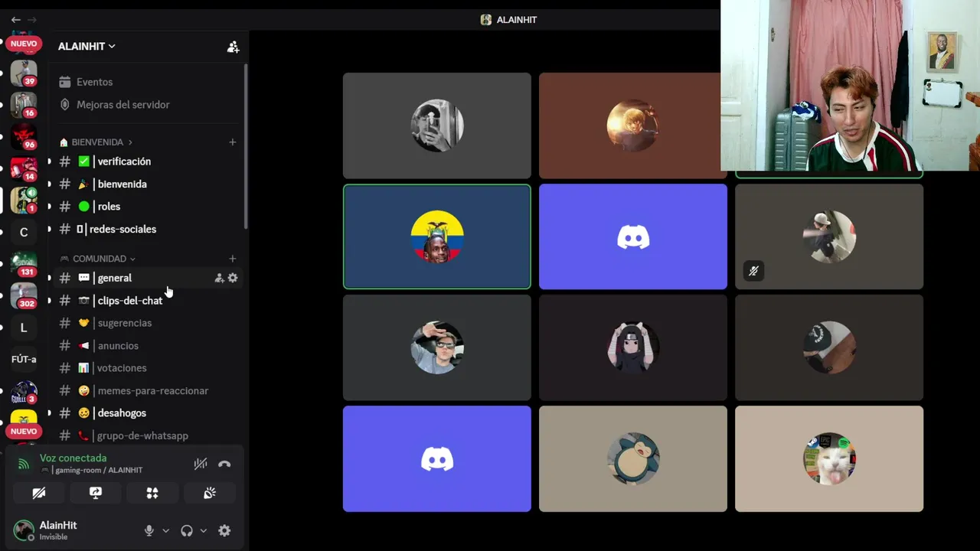Jump to unread via bottom NUEVO pill
Image resolution: width=980 pixels, height=551 pixels.
[24, 431]
